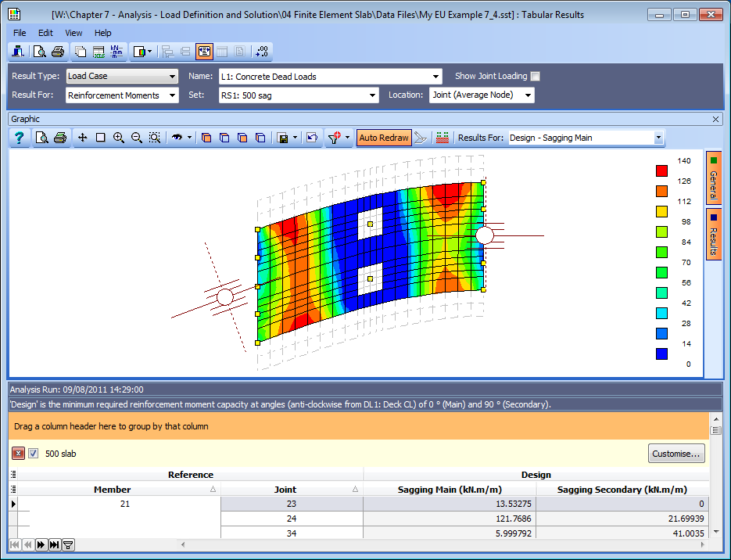Image resolution: width=731 pixels, height=560 pixels.
Task: Click the blue question mark help icon
Action: [x=19, y=138]
